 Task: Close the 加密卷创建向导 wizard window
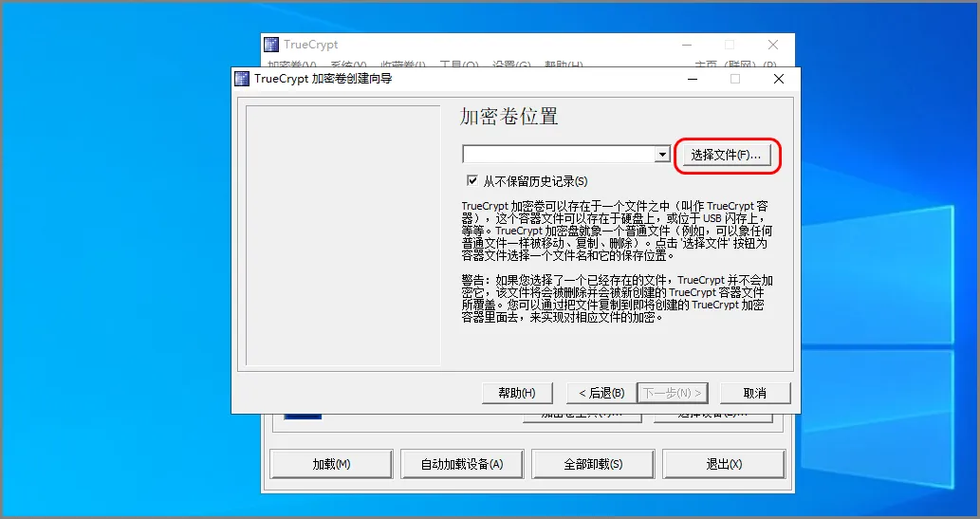(778, 79)
